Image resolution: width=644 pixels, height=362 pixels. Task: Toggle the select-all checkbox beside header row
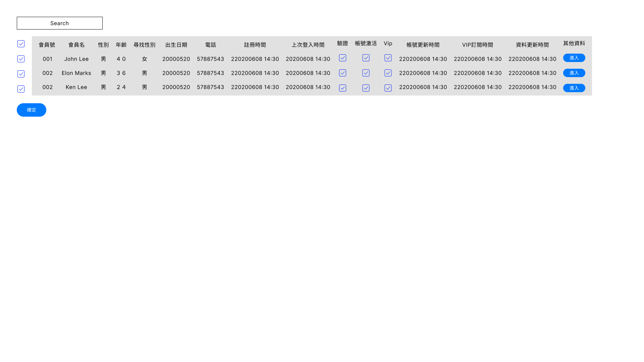21,44
